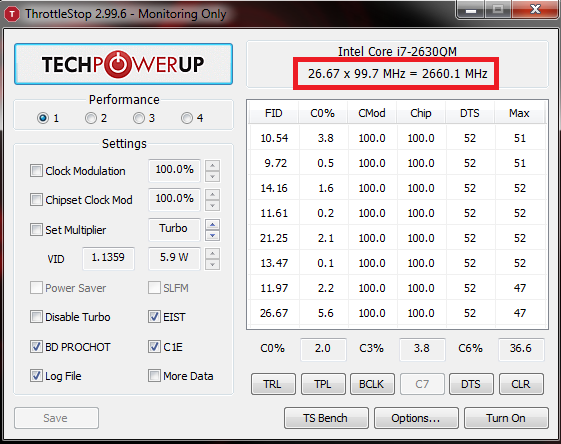Open the TPL settings button
This screenshot has height=444, width=561.
323,384
